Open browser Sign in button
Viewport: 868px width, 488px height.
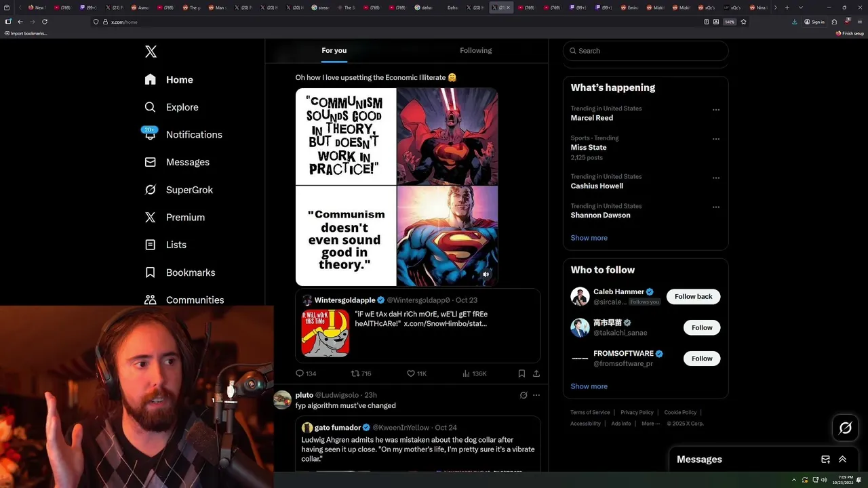[x=814, y=22]
